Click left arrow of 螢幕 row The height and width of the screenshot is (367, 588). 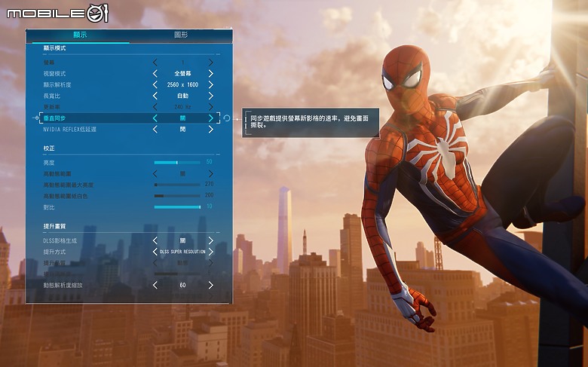point(155,63)
